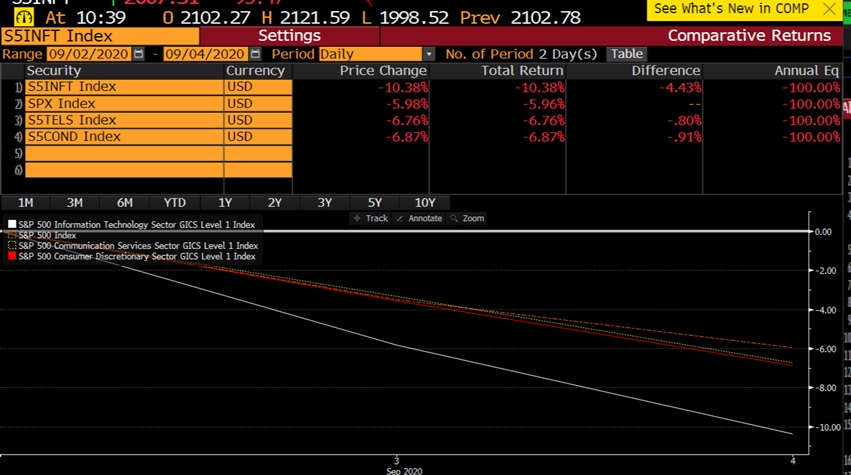
Task: Select the 1M range tab
Action: point(26,203)
